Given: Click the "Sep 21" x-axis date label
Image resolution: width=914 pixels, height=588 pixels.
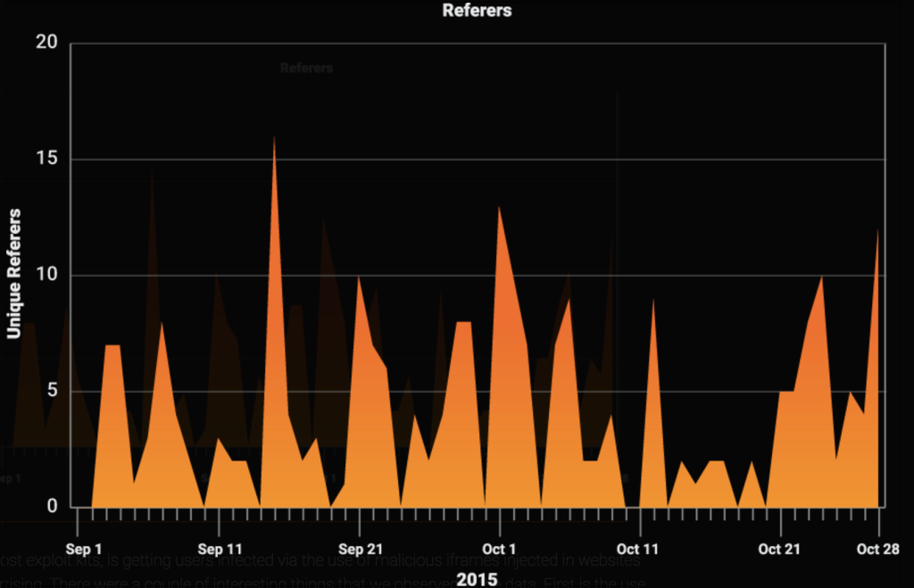Looking at the screenshot, I should pyautogui.click(x=360, y=548).
